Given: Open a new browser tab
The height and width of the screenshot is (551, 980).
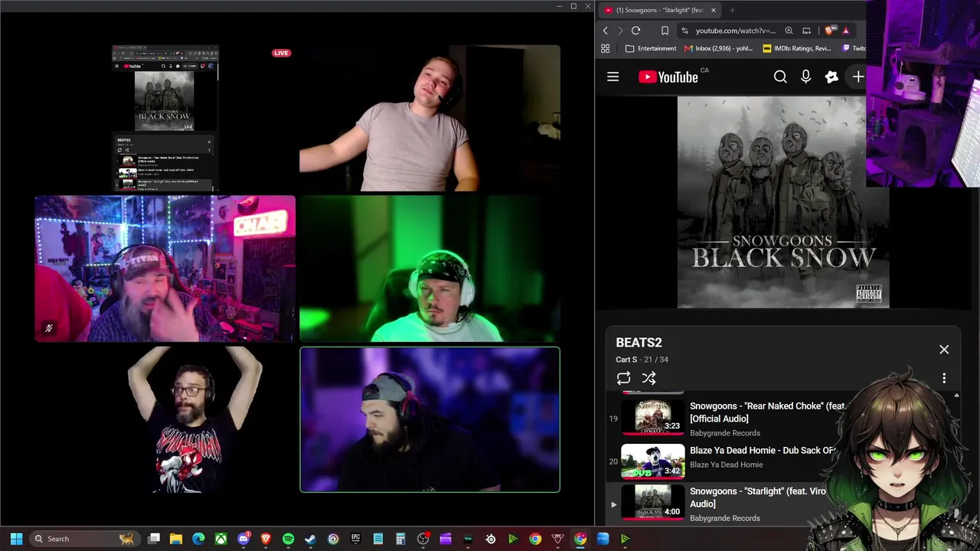Looking at the screenshot, I should 732,10.
